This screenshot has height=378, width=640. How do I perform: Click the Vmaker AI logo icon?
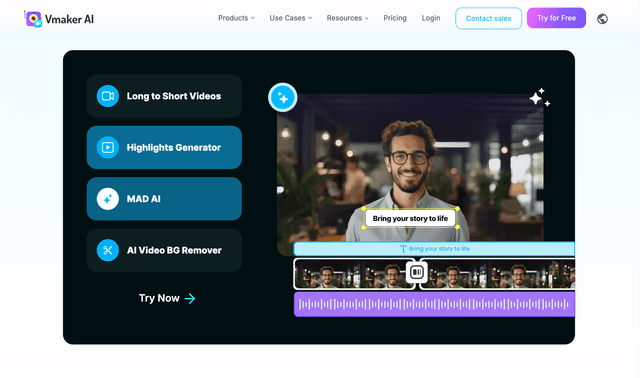pos(33,19)
